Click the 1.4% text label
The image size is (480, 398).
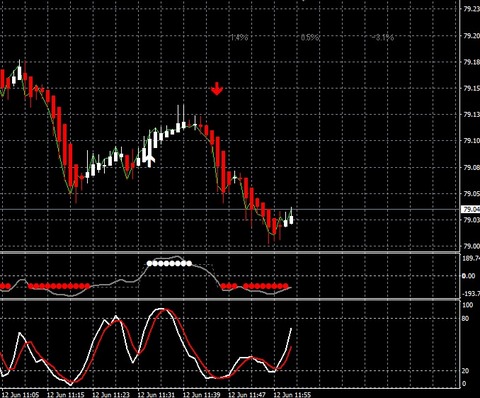coord(239,37)
